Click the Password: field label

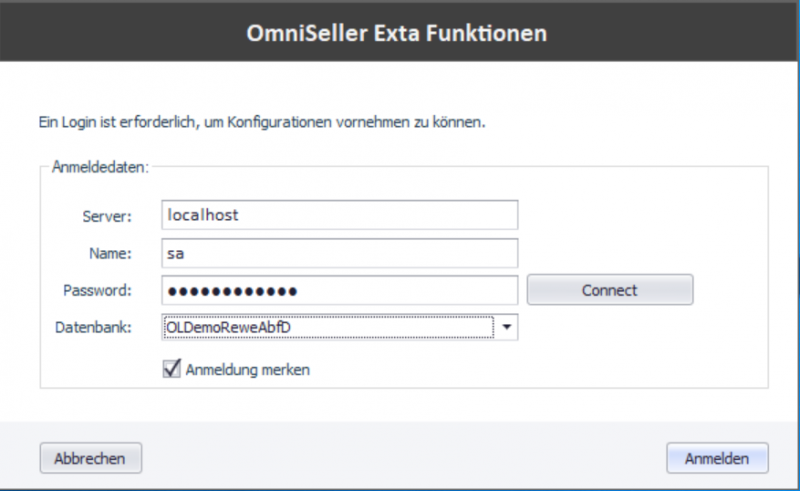coord(98,290)
